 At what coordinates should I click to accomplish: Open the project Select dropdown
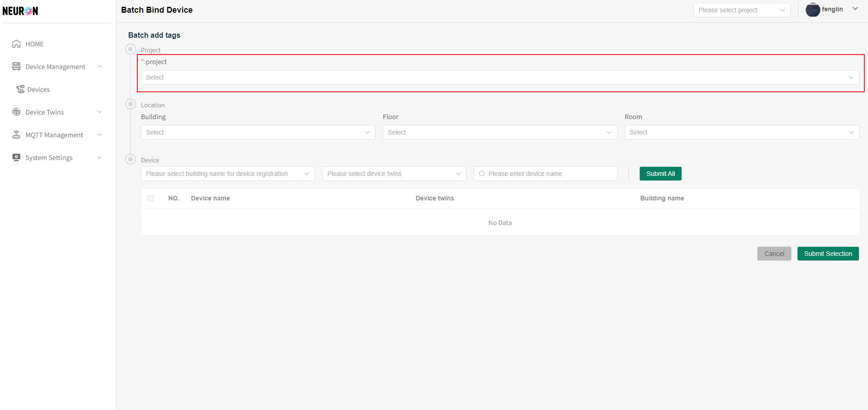coord(500,77)
